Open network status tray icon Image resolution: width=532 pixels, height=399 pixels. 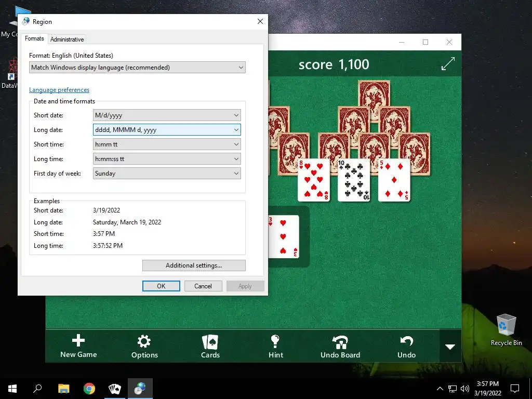tap(453, 389)
